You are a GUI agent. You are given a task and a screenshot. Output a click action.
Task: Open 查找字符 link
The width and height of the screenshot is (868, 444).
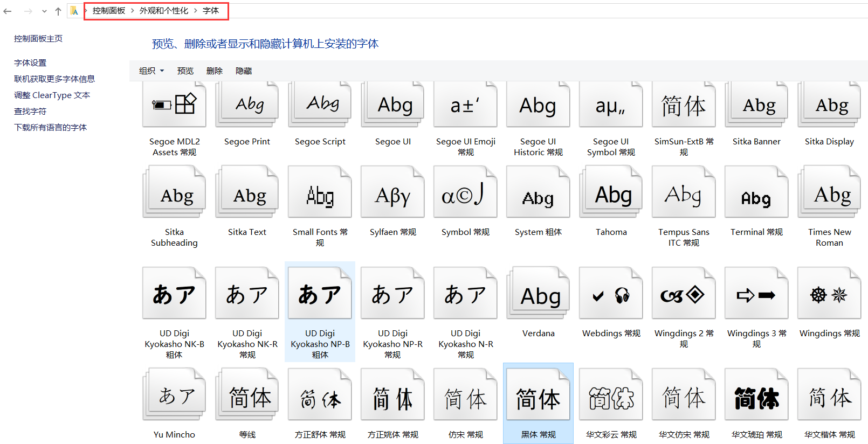point(30,112)
